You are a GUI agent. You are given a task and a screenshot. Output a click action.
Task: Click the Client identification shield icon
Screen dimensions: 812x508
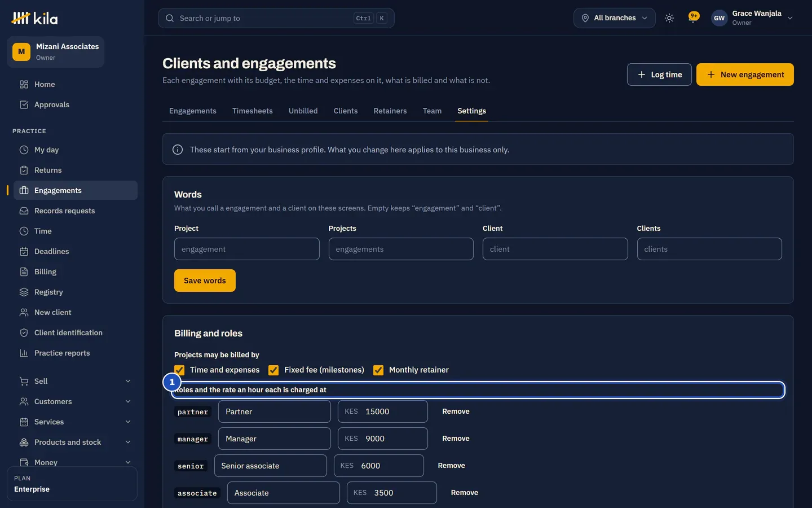(x=24, y=332)
